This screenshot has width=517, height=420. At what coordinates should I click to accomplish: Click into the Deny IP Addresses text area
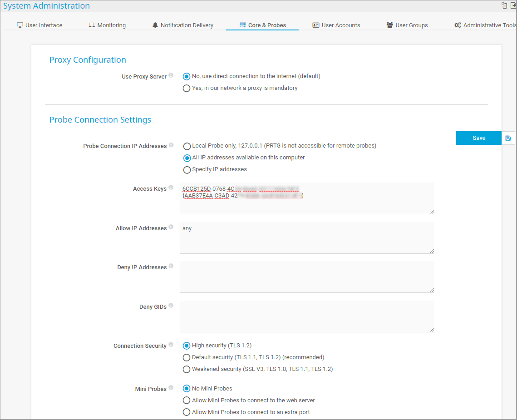click(307, 277)
